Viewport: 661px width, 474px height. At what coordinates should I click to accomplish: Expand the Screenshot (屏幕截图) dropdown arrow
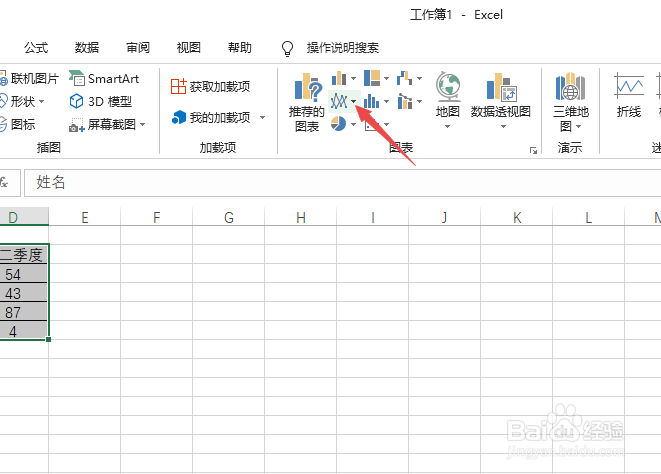coord(142,124)
